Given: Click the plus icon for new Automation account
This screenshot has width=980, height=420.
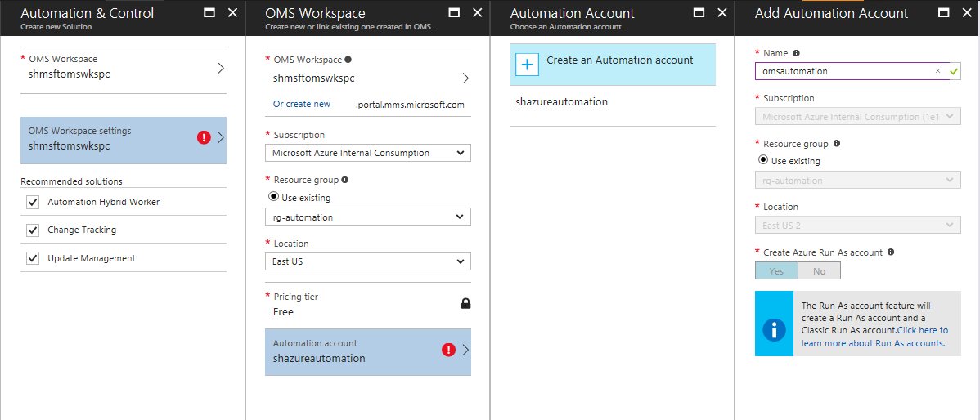Looking at the screenshot, I should click(x=527, y=65).
